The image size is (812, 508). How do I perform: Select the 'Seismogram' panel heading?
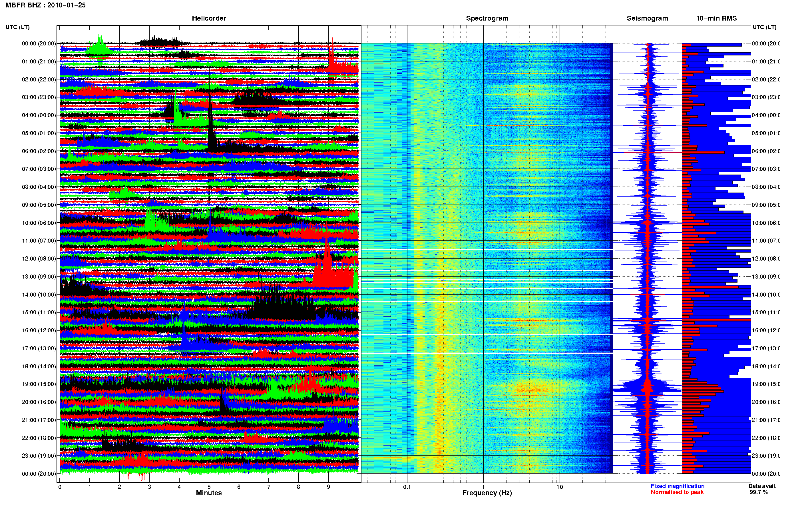(647, 18)
